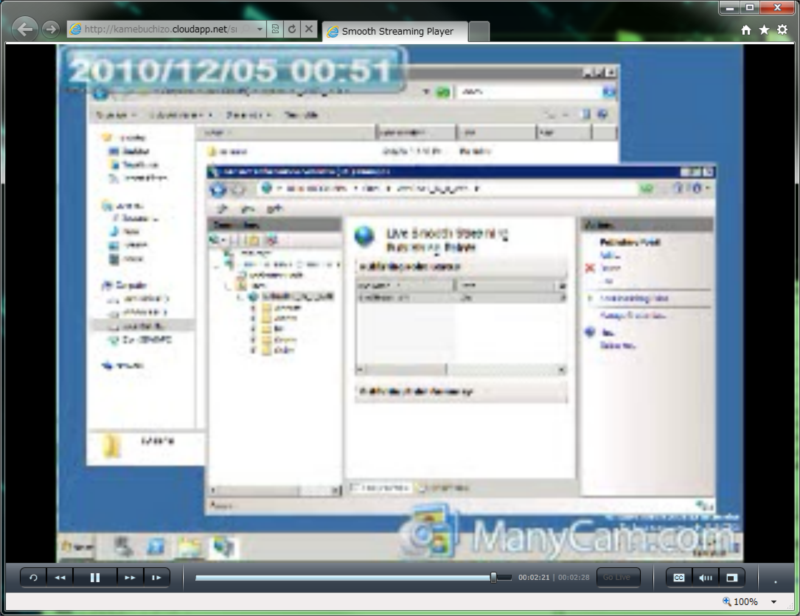
Task: Stop loading the page with the X icon
Action: [x=309, y=29]
